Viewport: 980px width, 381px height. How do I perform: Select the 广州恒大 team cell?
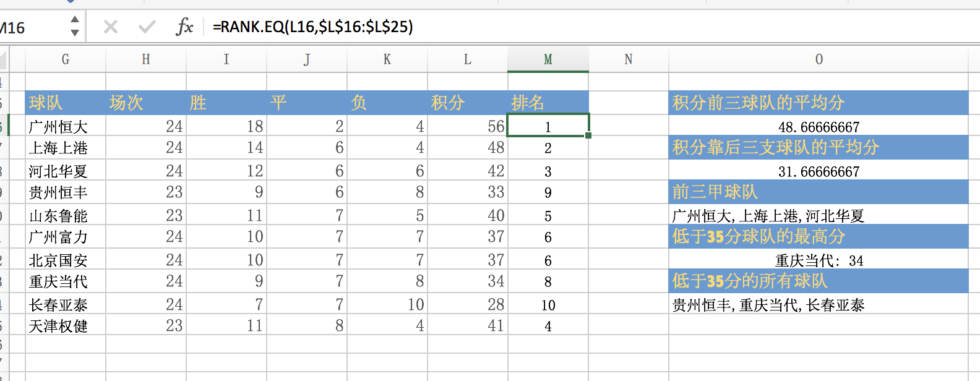pos(66,126)
